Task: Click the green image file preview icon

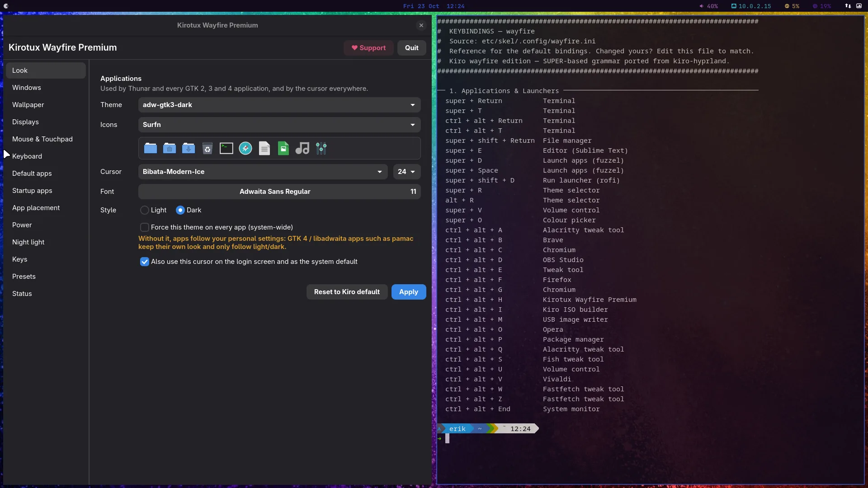Action: coord(283,148)
